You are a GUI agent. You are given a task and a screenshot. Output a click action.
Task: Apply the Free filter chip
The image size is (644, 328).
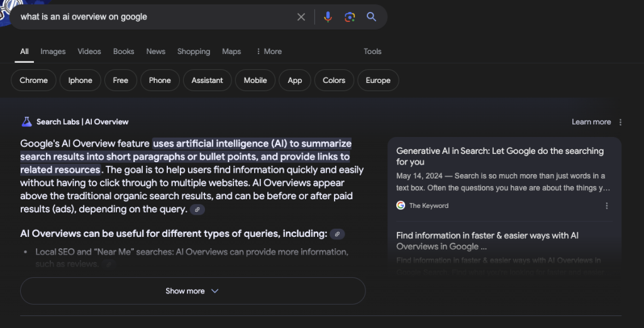click(x=120, y=80)
